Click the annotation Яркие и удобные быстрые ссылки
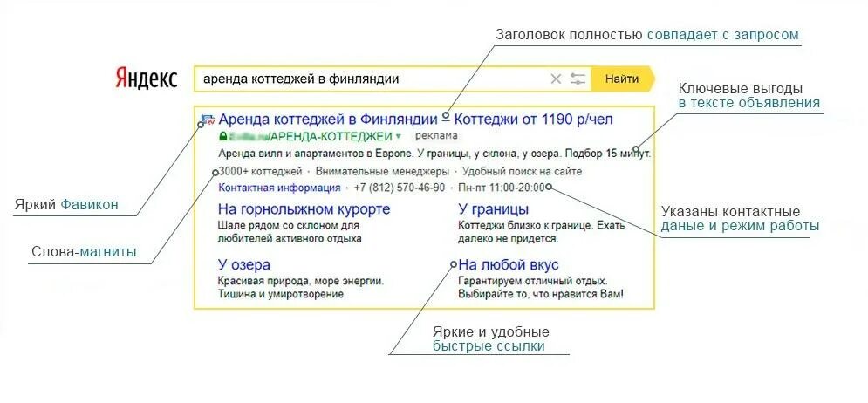 coord(491,338)
